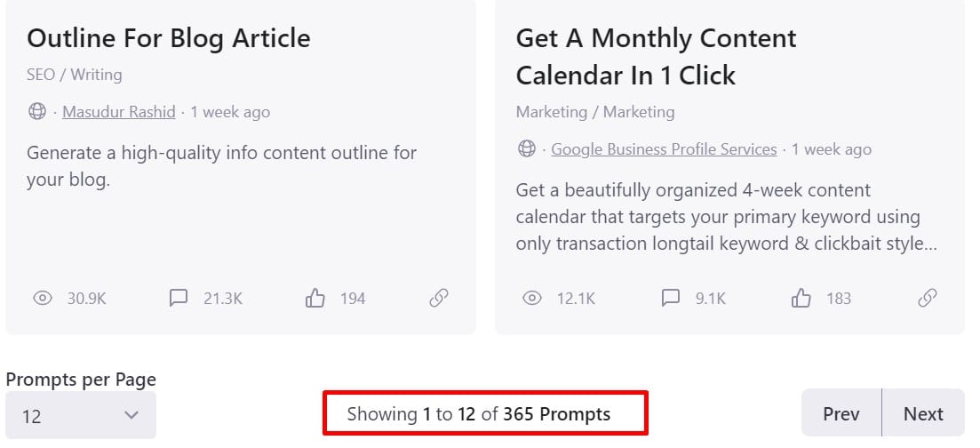Copy link of Monthly Content Calendar card
This screenshot has height=448, width=980.
(927, 299)
